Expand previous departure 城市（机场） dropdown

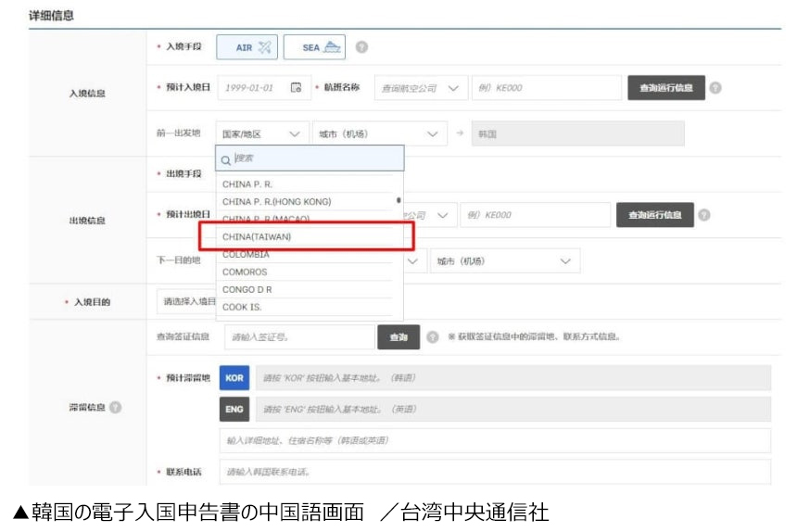click(380, 134)
